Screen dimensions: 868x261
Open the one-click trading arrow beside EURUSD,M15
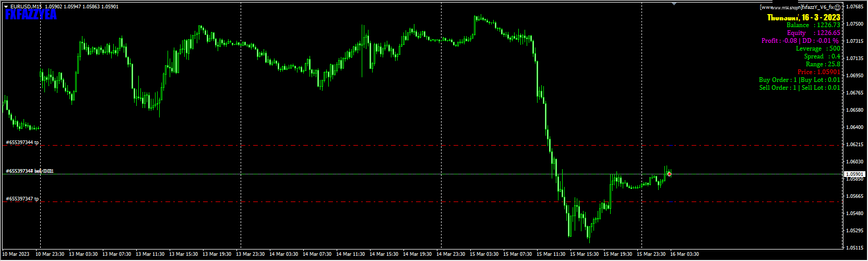pyautogui.click(x=6, y=7)
